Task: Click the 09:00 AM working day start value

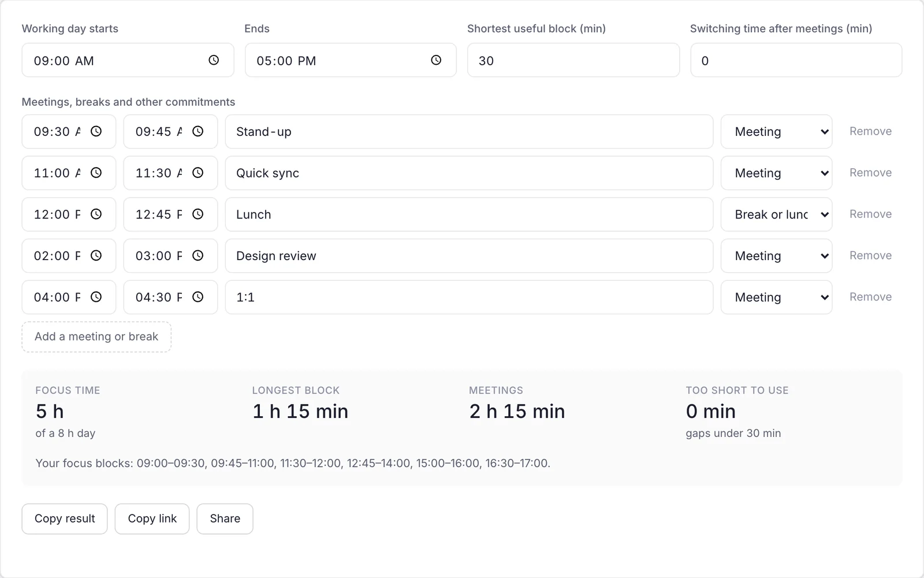Action: pos(64,61)
